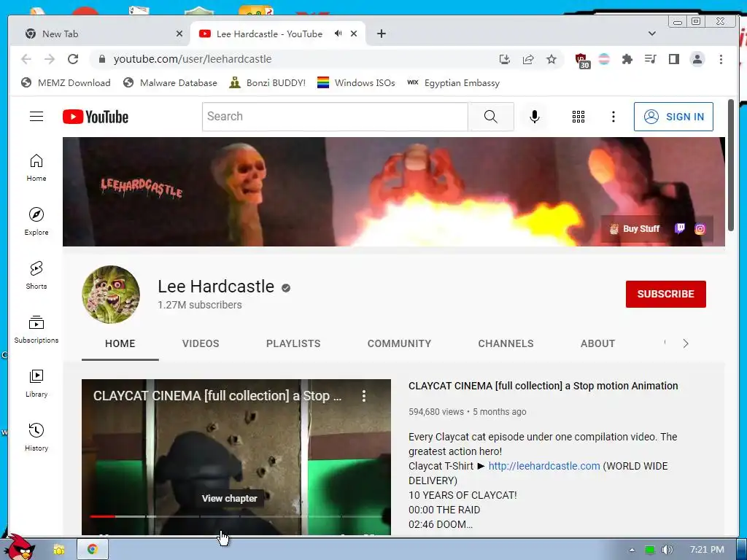747x560 pixels.
Task: Click the YouTube logo
Action: 96,117
